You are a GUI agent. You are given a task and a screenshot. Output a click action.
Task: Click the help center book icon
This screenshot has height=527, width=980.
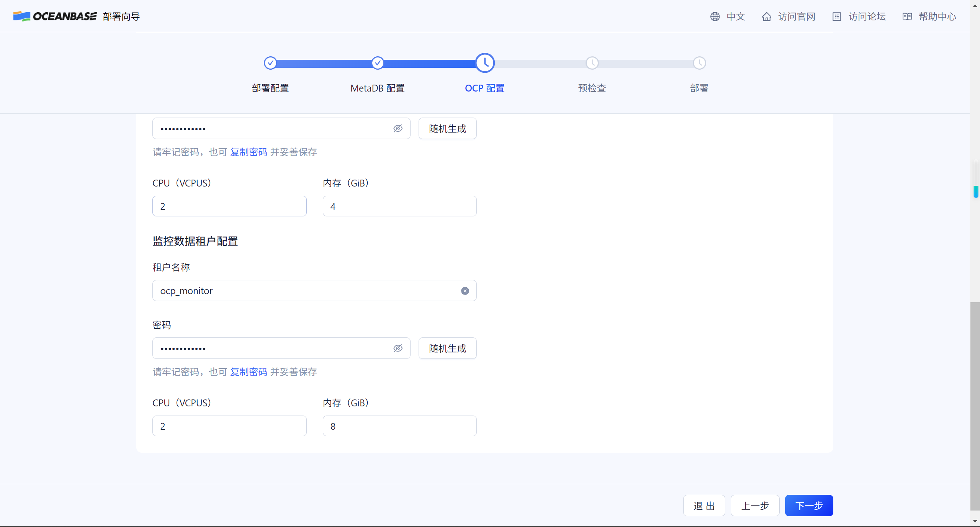coord(907,16)
